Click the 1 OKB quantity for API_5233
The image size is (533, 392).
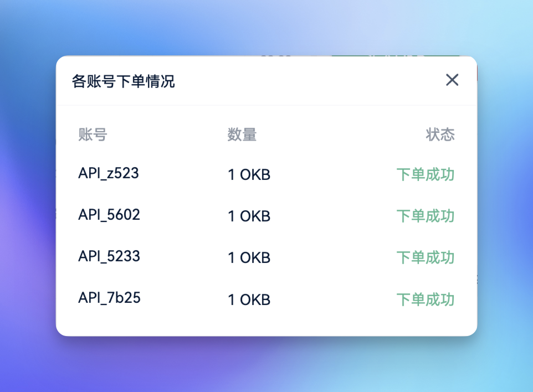[248, 257]
